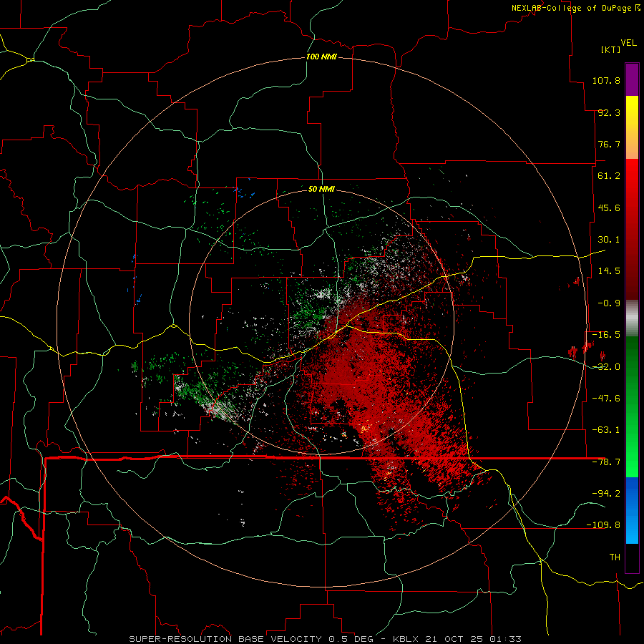The image size is (644, 644).
Task: Click the 45.6 velocity scale value
Action: click(x=609, y=208)
